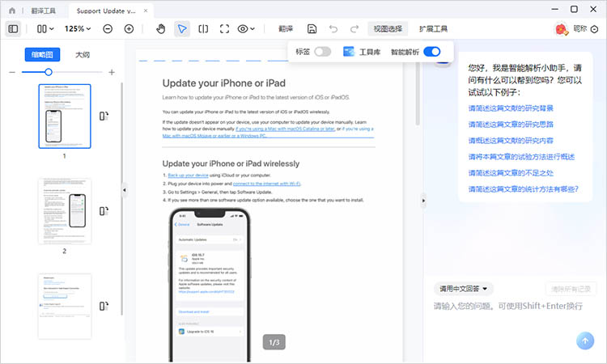Undo the last action

click(x=333, y=28)
